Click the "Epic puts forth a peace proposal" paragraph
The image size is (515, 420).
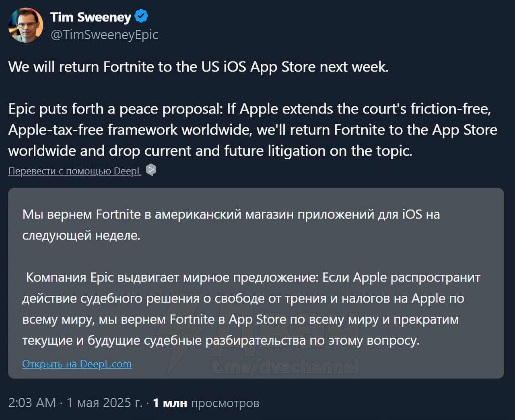(x=252, y=130)
